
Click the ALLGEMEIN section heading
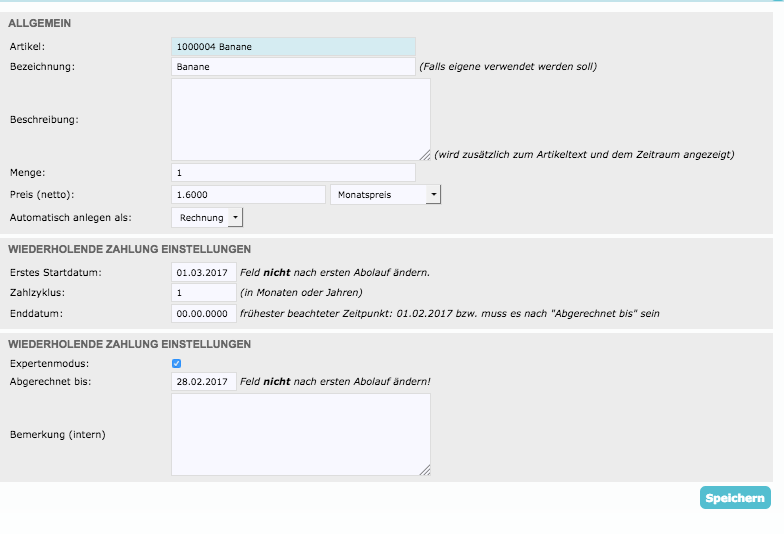pyautogui.click(x=40, y=23)
